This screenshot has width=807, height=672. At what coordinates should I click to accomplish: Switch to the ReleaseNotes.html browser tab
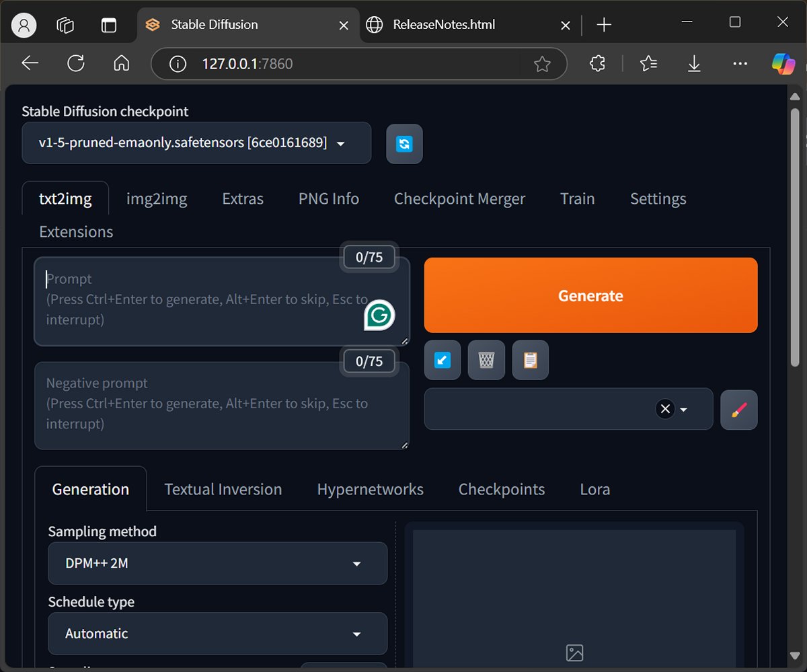[x=444, y=25]
